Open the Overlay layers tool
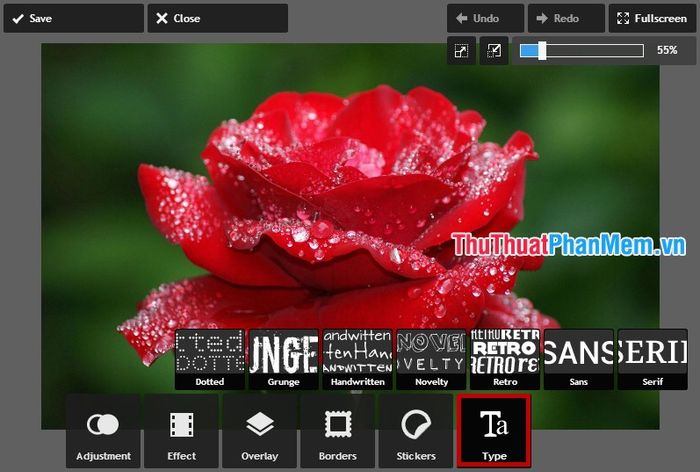Image resolution: width=700 pixels, height=472 pixels. [259, 431]
